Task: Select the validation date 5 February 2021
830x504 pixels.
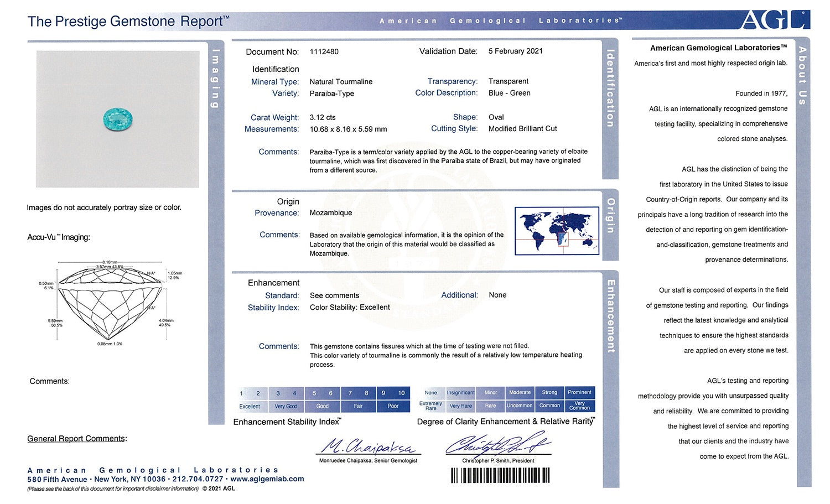Action: pyautogui.click(x=516, y=51)
